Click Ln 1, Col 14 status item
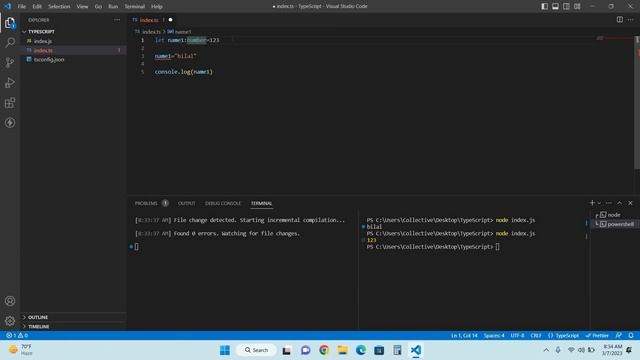This screenshot has width=640, height=360. [x=464, y=336]
